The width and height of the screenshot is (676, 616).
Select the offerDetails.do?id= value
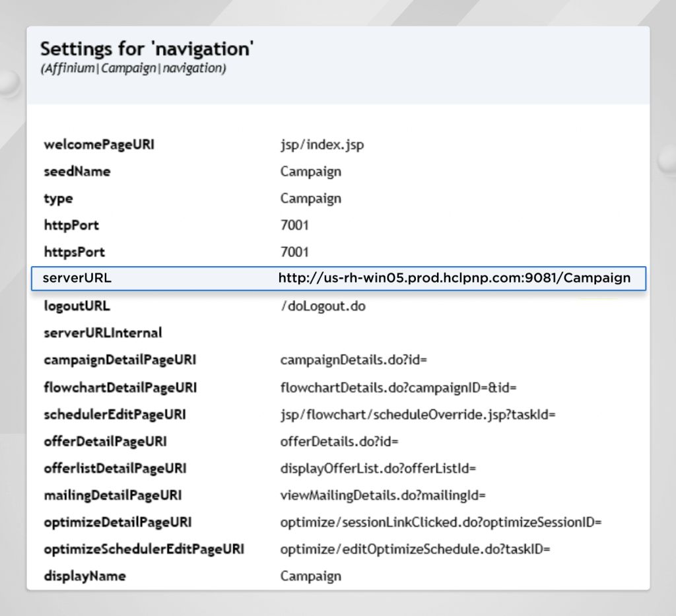(339, 441)
